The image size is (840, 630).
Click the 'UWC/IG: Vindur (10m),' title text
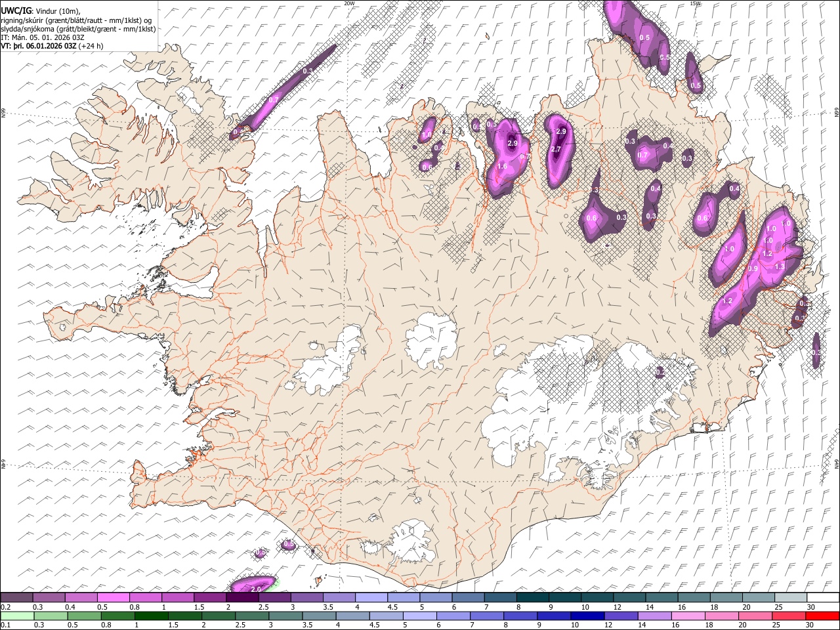[41, 10]
